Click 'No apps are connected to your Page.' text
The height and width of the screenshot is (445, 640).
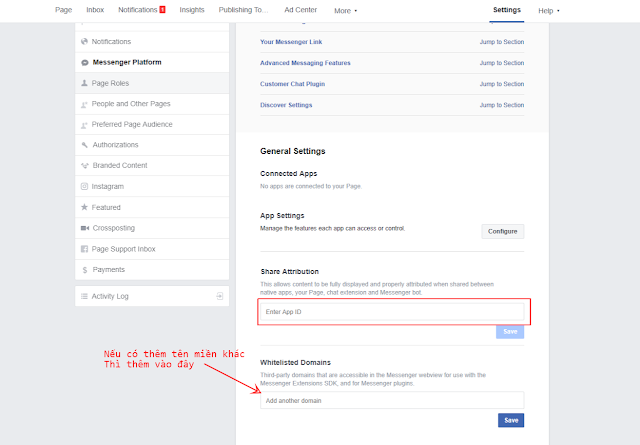(311, 187)
